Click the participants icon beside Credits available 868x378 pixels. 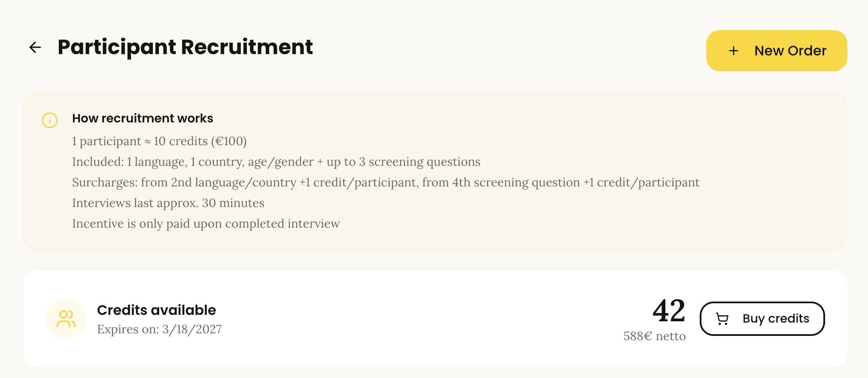coord(66,319)
